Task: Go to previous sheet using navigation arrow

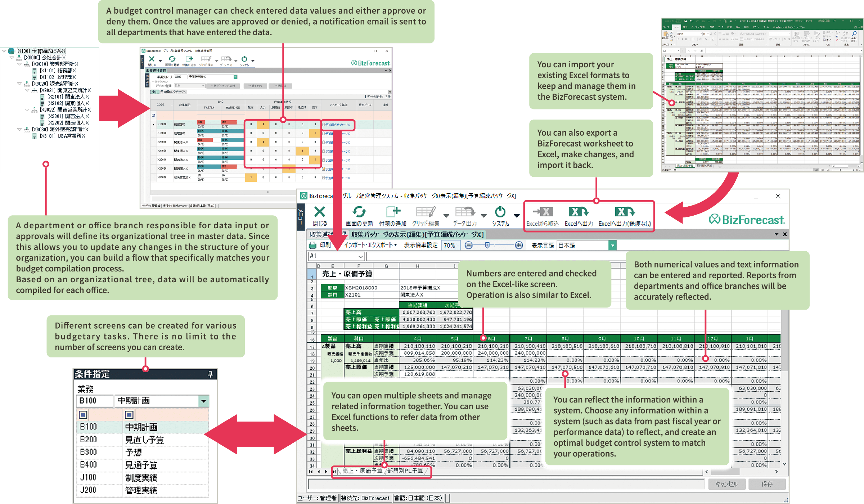Action: (x=319, y=471)
